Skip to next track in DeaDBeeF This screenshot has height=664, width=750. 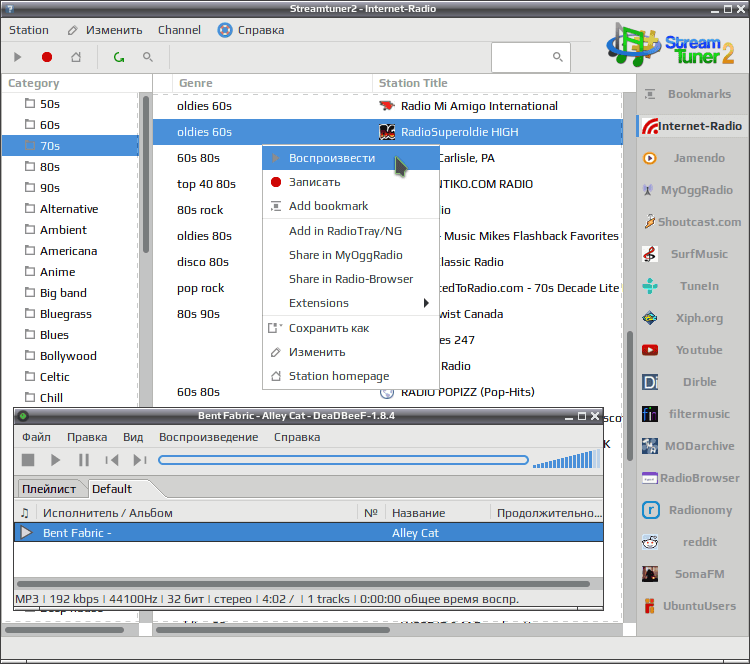(x=139, y=460)
